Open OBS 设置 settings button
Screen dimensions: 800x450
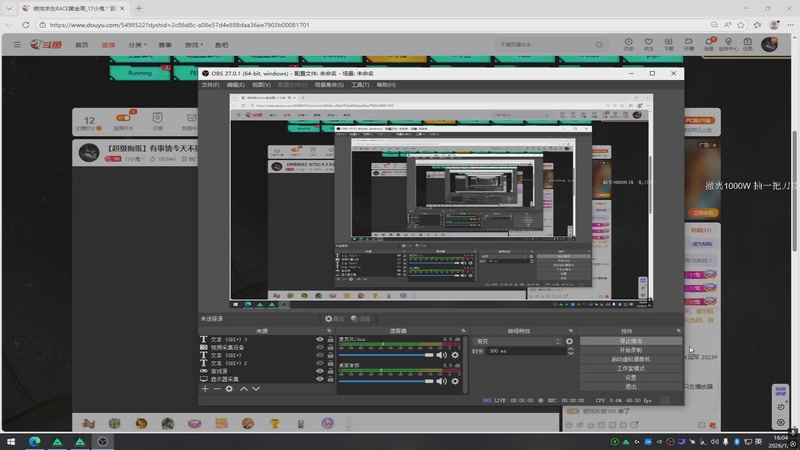pyautogui.click(x=631, y=378)
